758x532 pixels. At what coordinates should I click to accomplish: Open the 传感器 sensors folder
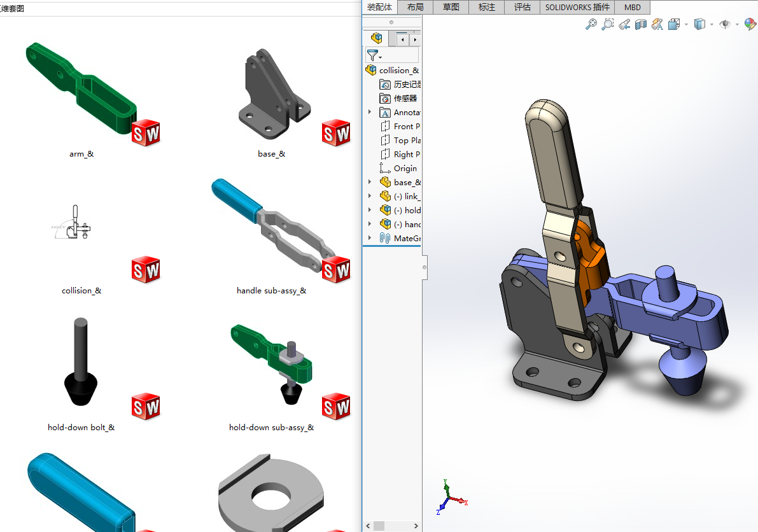click(398, 99)
